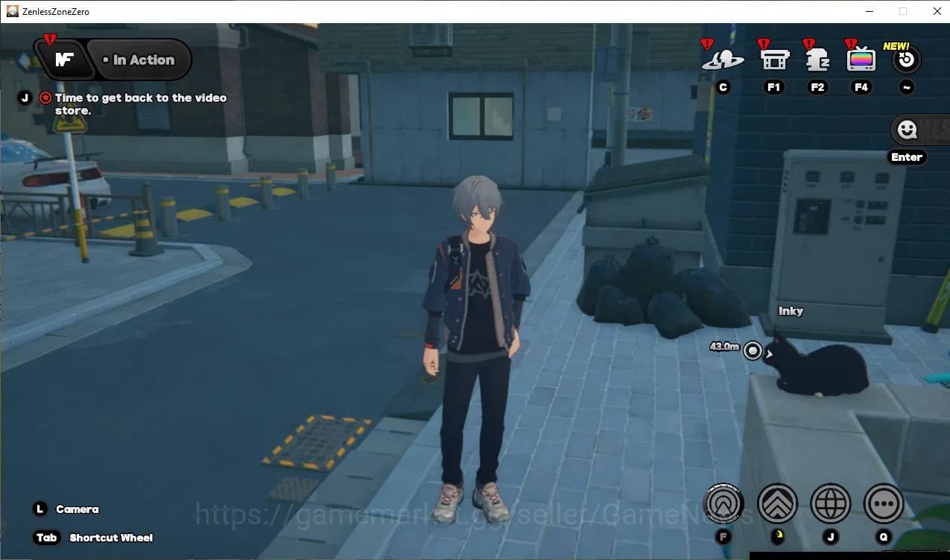Screen dimensions: 950x560
Task: Click the electrical utility box
Action: click(x=832, y=244)
